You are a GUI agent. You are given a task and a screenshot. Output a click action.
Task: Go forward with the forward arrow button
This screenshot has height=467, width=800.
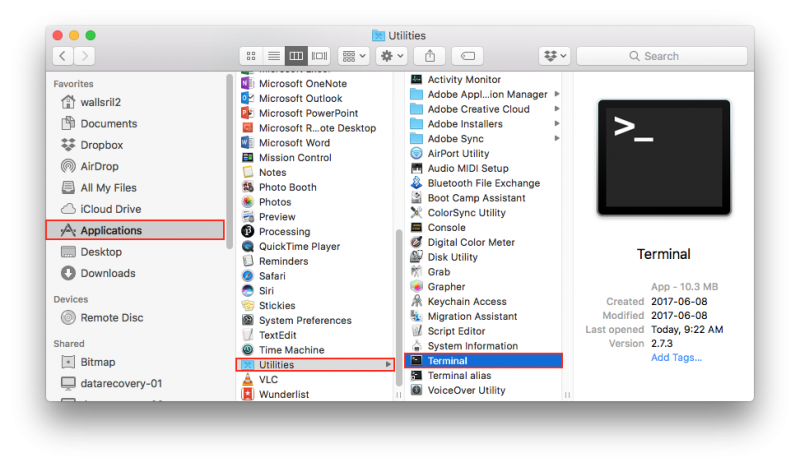click(x=84, y=56)
